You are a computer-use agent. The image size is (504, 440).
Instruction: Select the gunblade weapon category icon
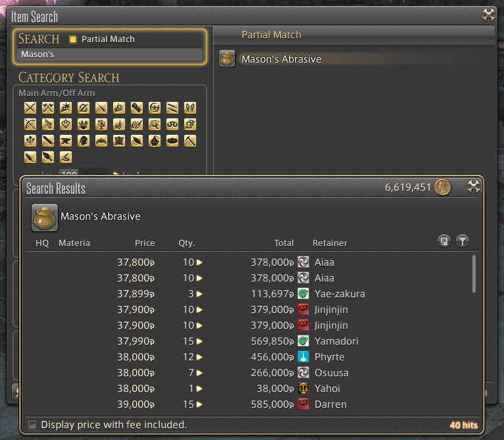pos(84,108)
